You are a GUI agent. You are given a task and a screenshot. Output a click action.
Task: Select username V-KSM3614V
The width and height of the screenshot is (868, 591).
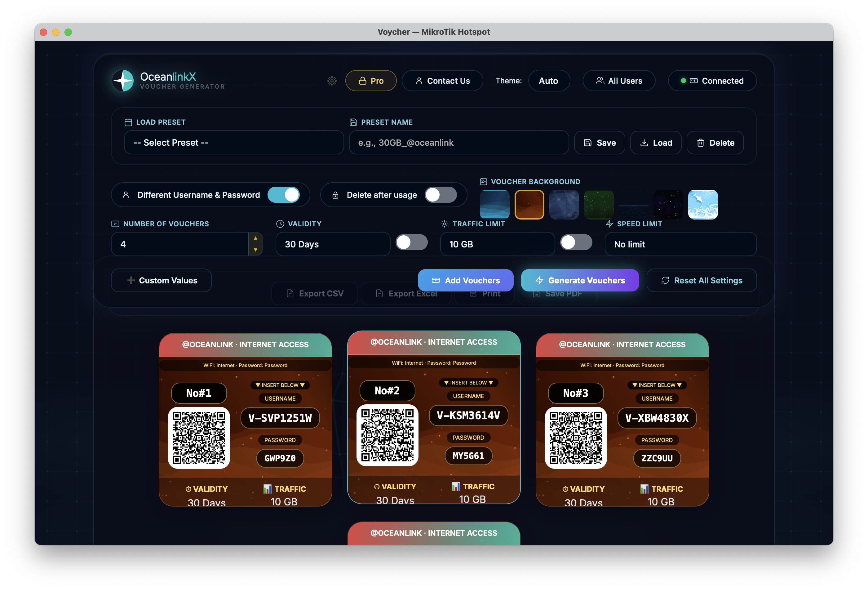tap(468, 415)
